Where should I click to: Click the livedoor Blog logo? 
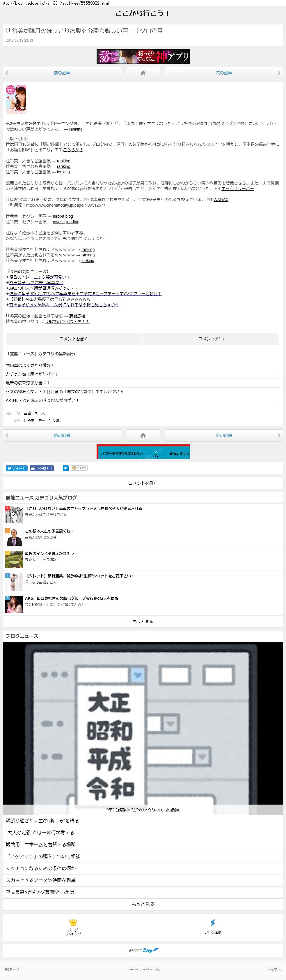[x=143, y=950]
